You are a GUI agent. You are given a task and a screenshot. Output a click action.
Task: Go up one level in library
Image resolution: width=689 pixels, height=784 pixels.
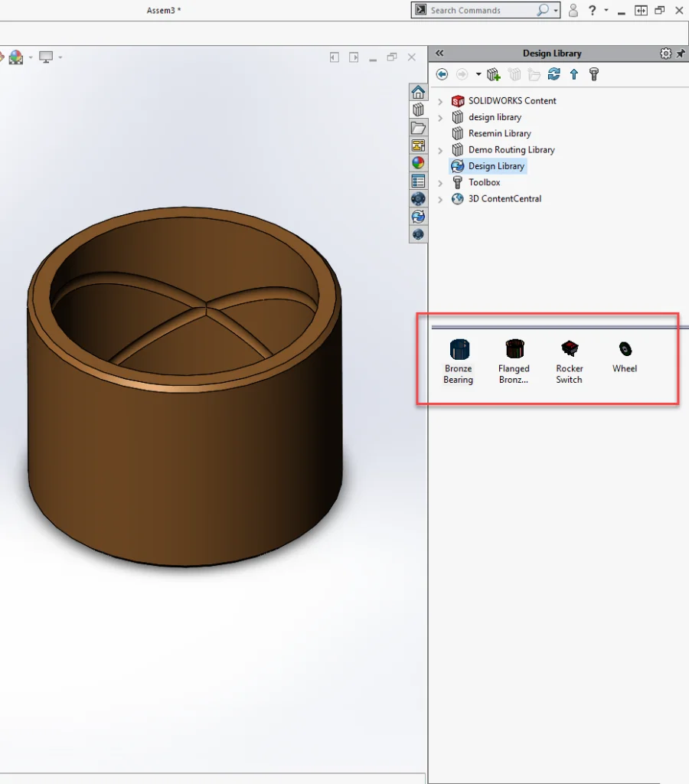click(574, 74)
